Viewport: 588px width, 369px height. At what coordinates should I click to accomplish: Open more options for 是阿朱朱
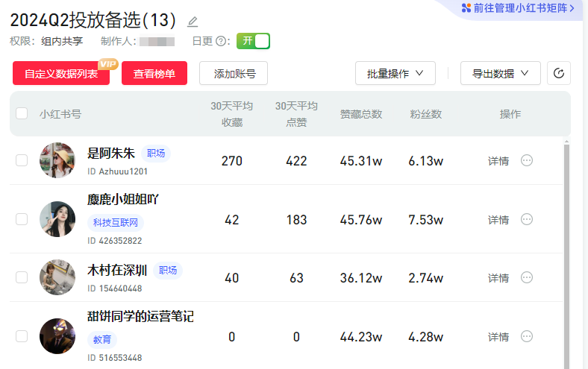(527, 160)
